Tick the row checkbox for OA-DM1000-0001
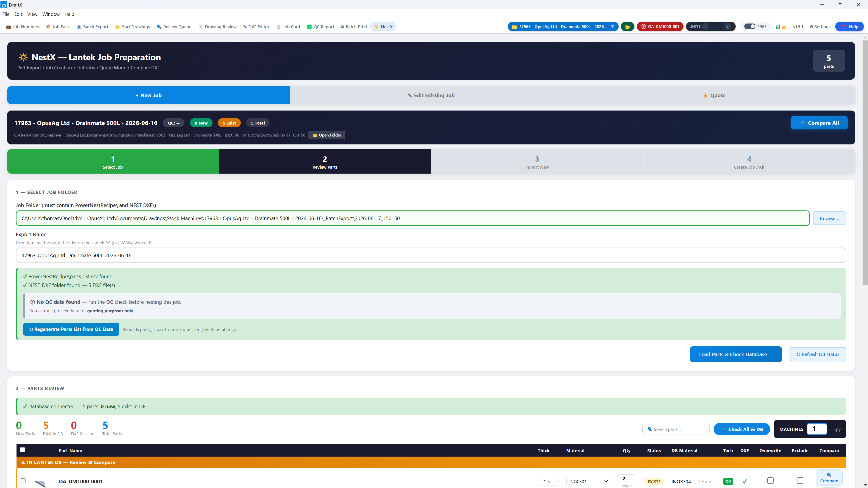 [x=23, y=481]
